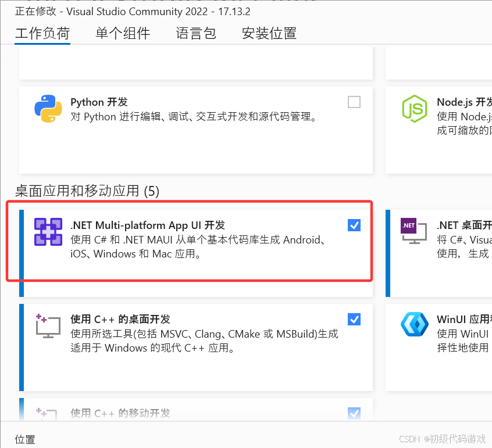492x448 pixels.
Task: Toggle the 使用 C++ 的移动开发 checkbox
Action: click(x=354, y=413)
